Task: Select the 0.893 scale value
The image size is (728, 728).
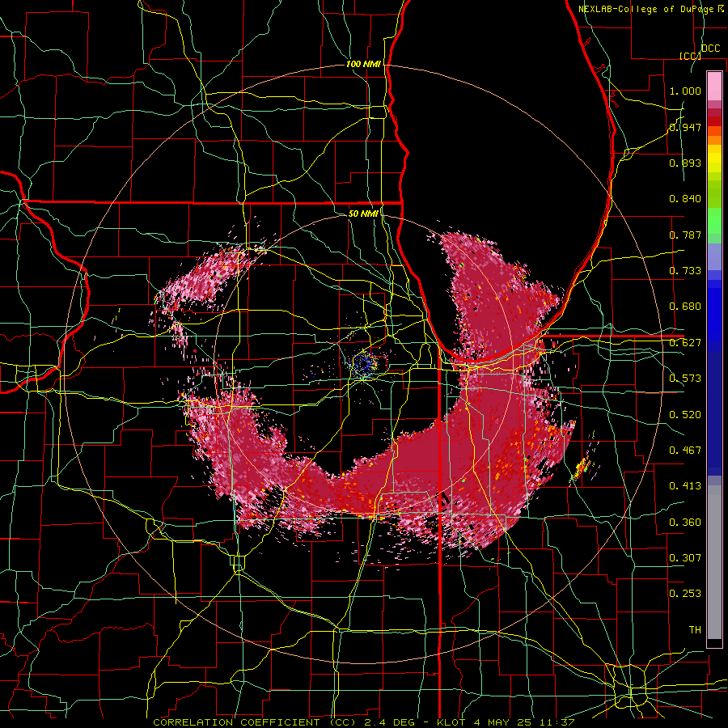Action: tap(685, 163)
